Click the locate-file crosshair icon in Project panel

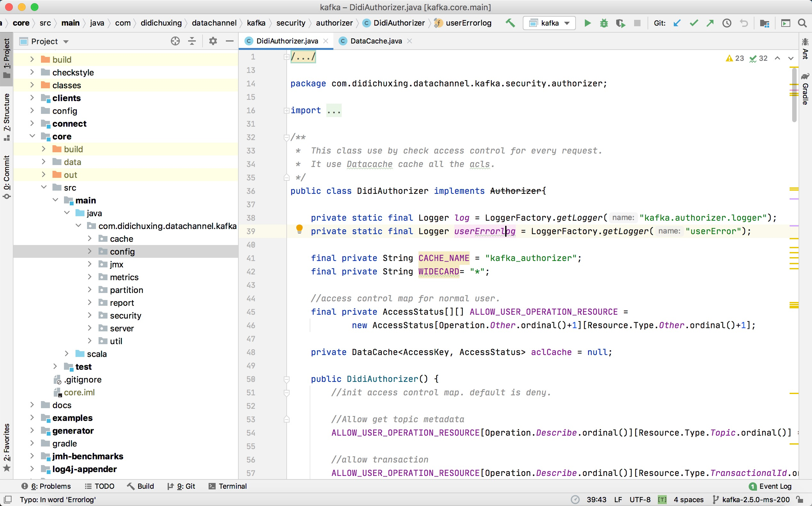[x=175, y=41]
